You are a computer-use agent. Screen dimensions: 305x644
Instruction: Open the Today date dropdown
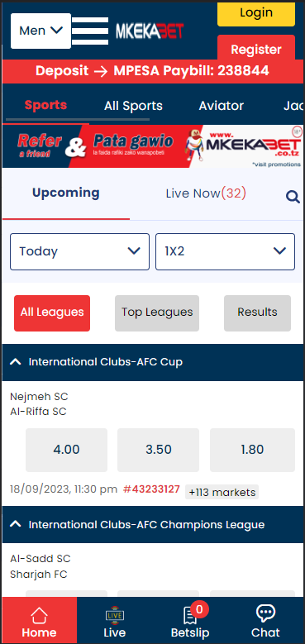[79, 252]
